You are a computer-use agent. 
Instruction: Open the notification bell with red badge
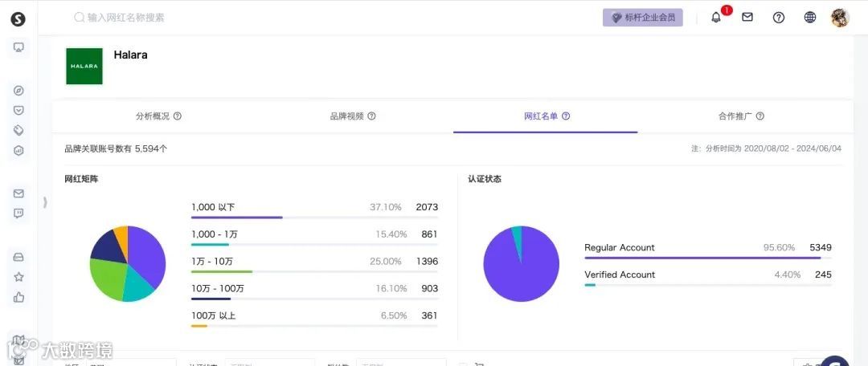tap(716, 18)
